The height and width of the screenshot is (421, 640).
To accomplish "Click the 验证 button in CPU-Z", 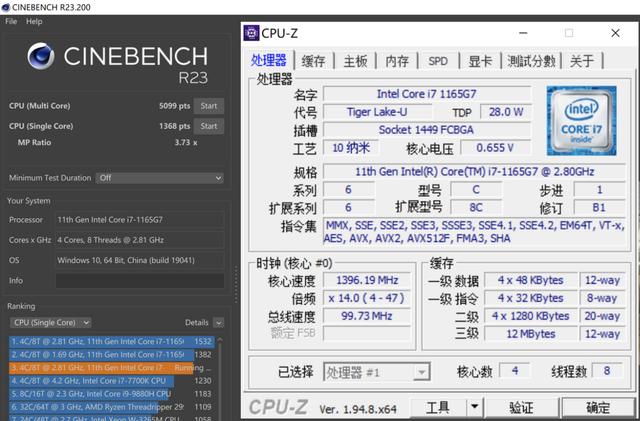I will [521, 408].
